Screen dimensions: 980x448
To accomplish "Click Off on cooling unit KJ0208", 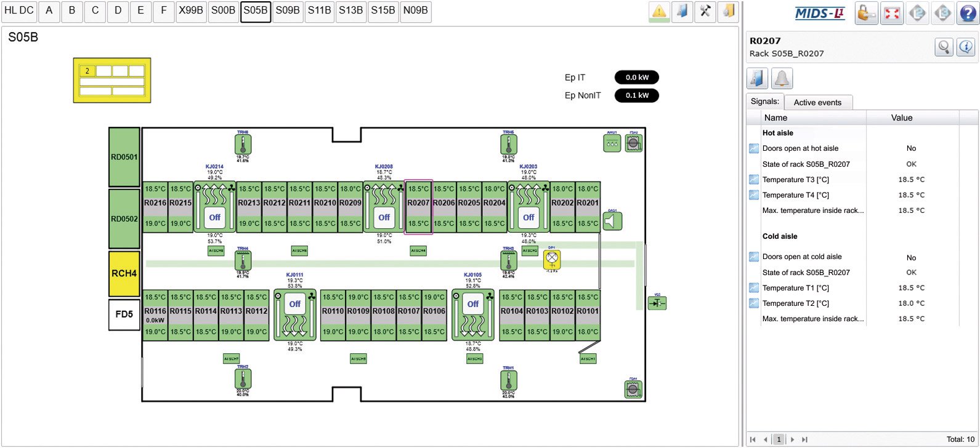I will coord(384,217).
